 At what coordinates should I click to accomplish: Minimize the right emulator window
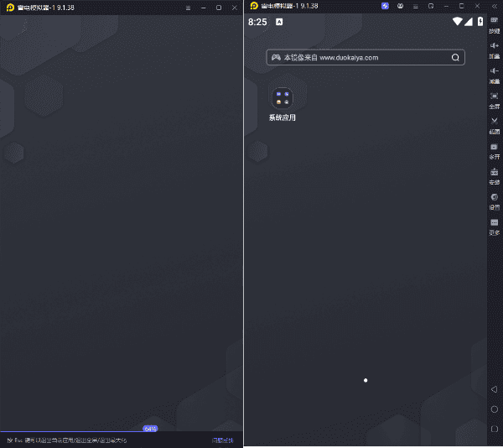click(x=446, y=6)
